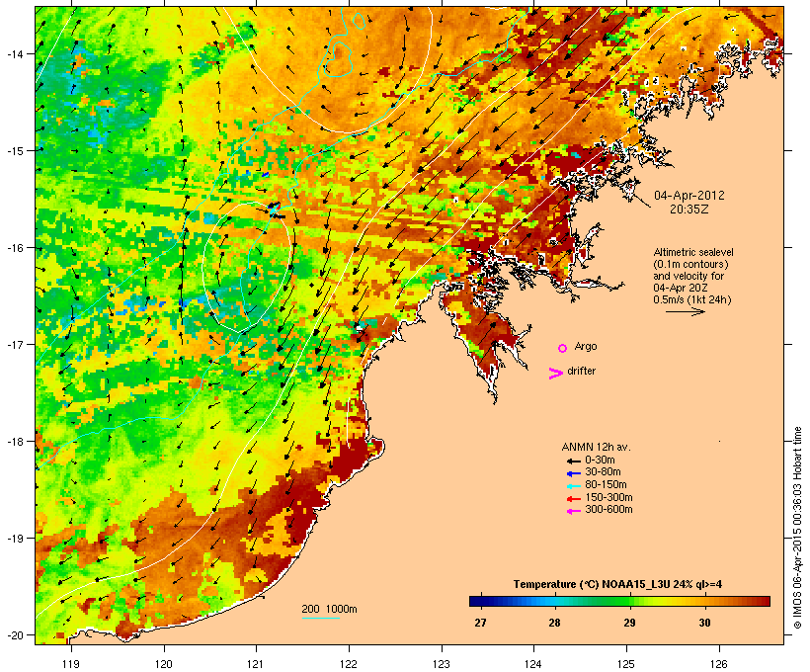Screen dimensions: 810x672
Task: Click the '04-Apr 20Z' text line
Action: click(681, 288)
